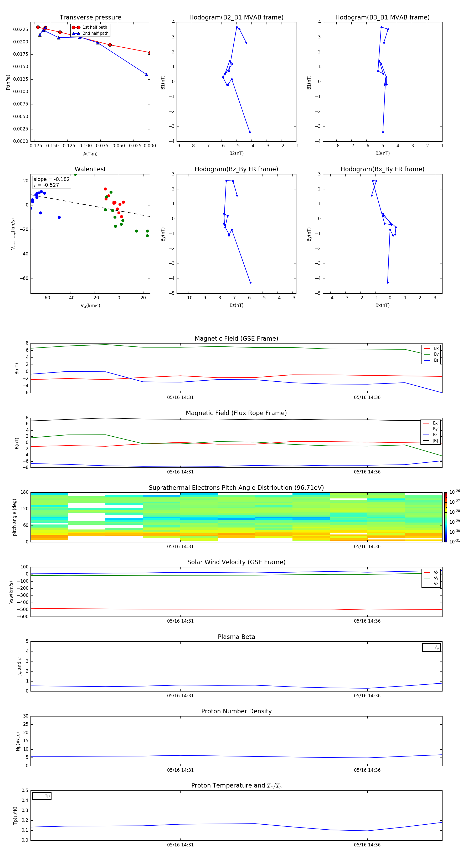Click the Vz entry in the velocity legend

tap(431, 584)
